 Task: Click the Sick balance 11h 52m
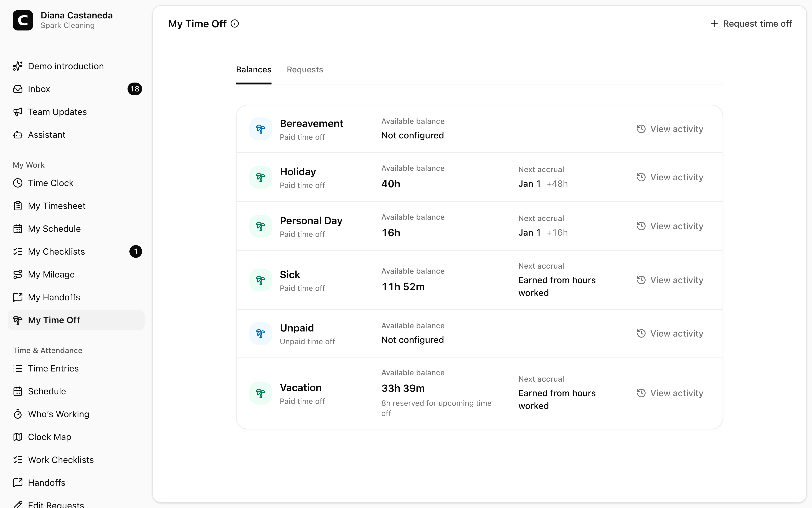pos(403,287)
